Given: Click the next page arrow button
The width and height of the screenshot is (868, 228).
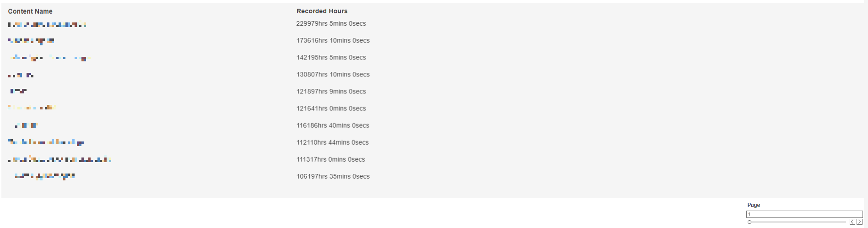Looking at the screenshot, I should click(x=859, y=222).
